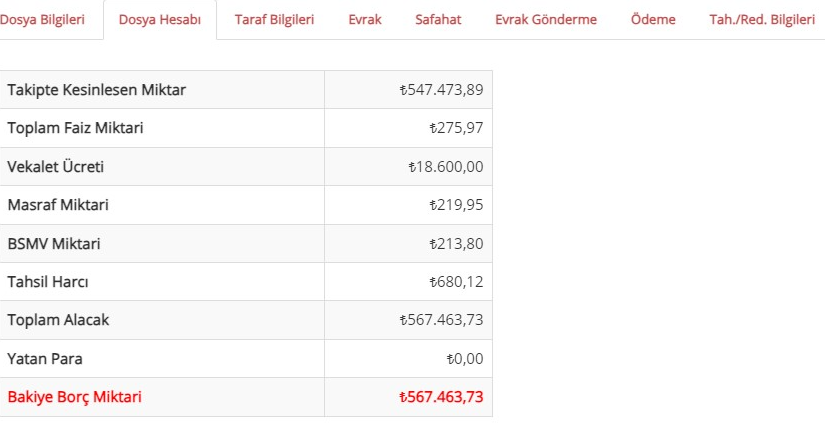825x423 pixels.
Task: Open the Dosya Bilgileri tab
Action: click(42, 20)
